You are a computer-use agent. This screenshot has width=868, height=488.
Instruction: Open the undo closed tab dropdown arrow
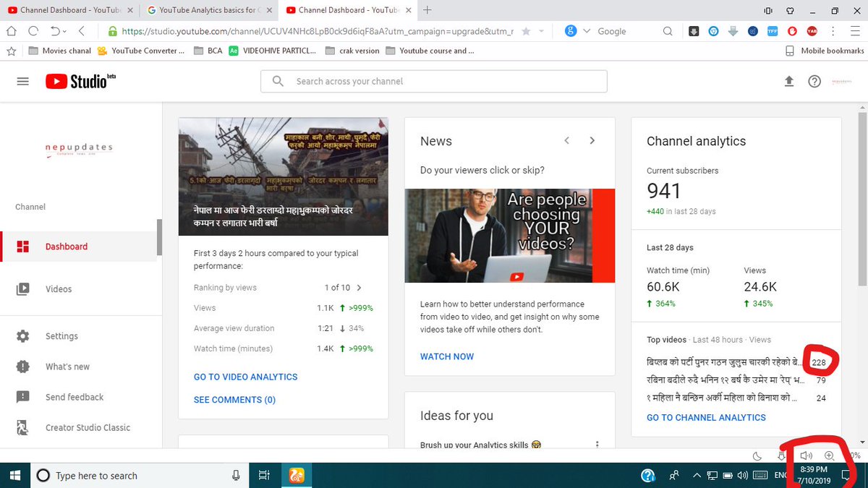[x=64, y=32]
